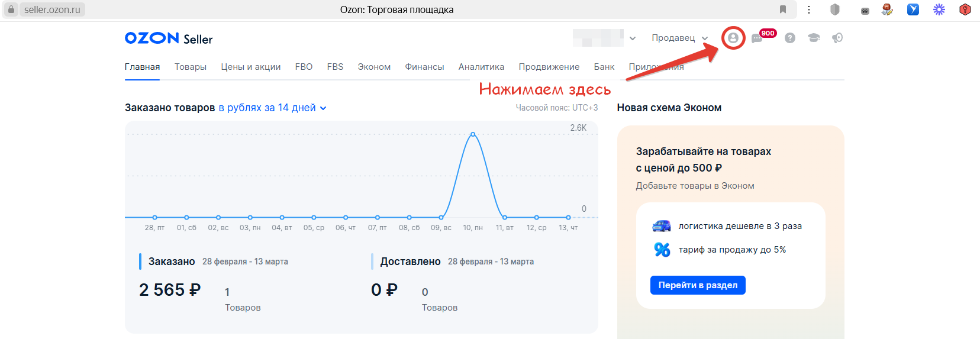Click the Доставлено amount 0 ₽

384,290
